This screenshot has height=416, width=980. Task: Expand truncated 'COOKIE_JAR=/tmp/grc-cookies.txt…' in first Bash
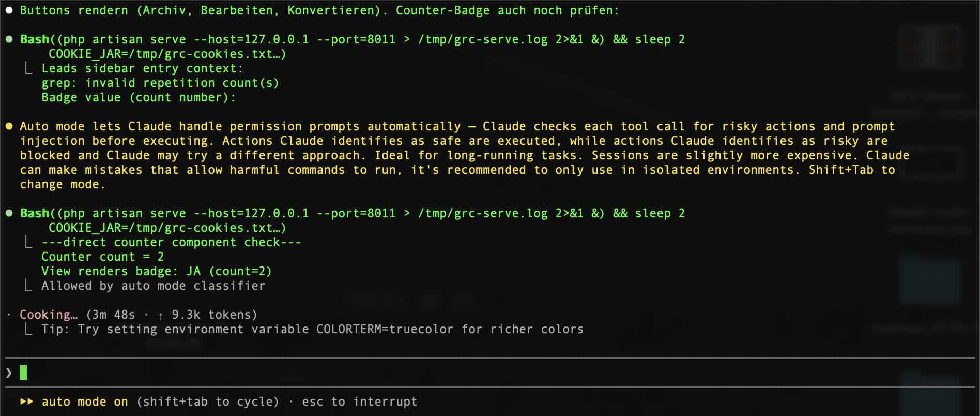pos(167,54)
